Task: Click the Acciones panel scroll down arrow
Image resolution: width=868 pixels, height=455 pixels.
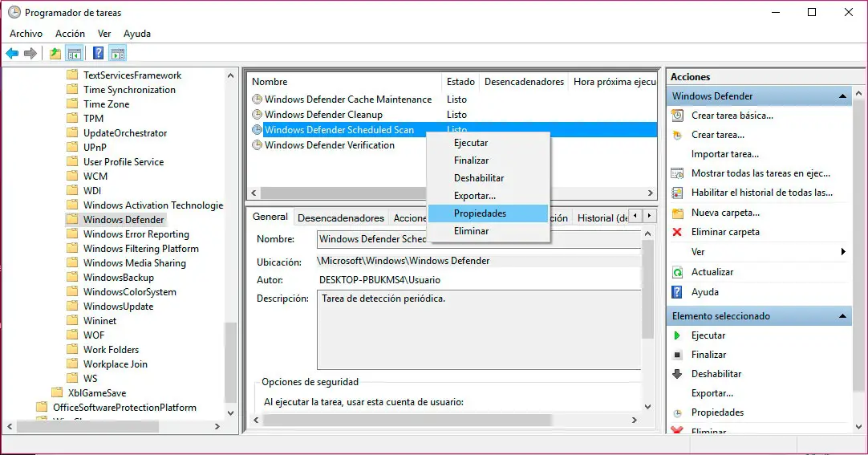Action: [858, 427]
